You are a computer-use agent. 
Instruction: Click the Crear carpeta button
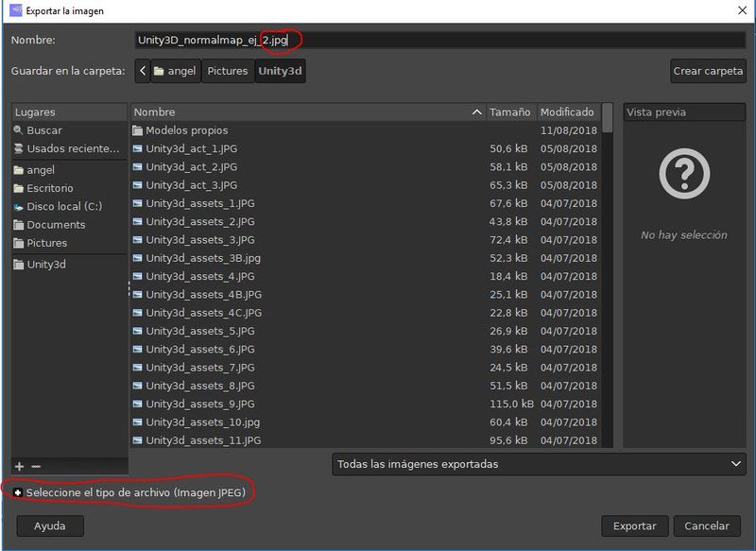coord(708,71)
